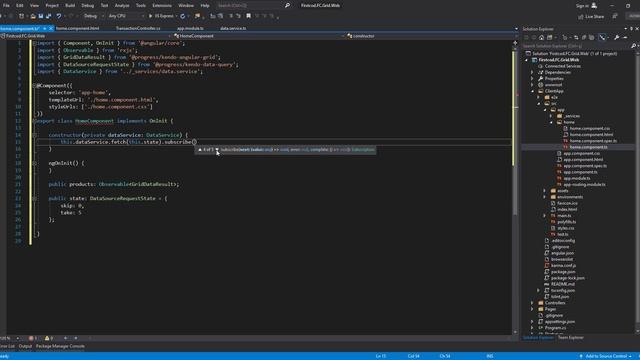Click the Switch Views icon in Solution Explorer
Viewport: 640px width, 360px height.
click(x=549, y=37)
